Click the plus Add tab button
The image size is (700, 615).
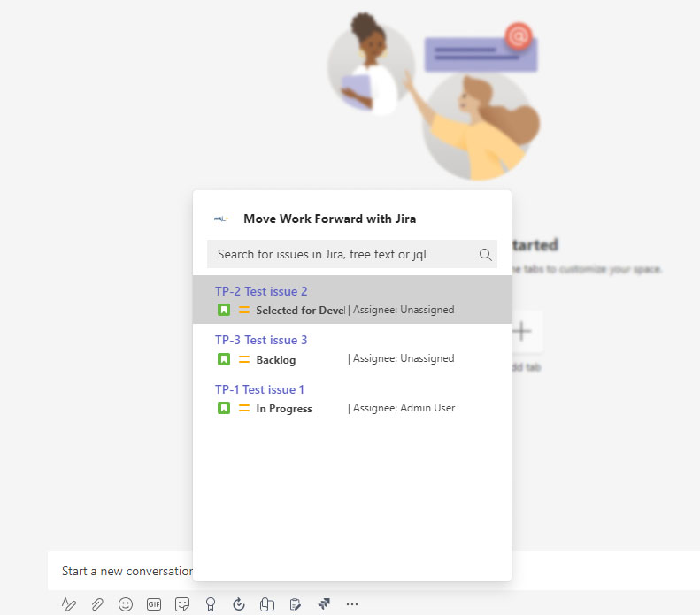[522, 332]
